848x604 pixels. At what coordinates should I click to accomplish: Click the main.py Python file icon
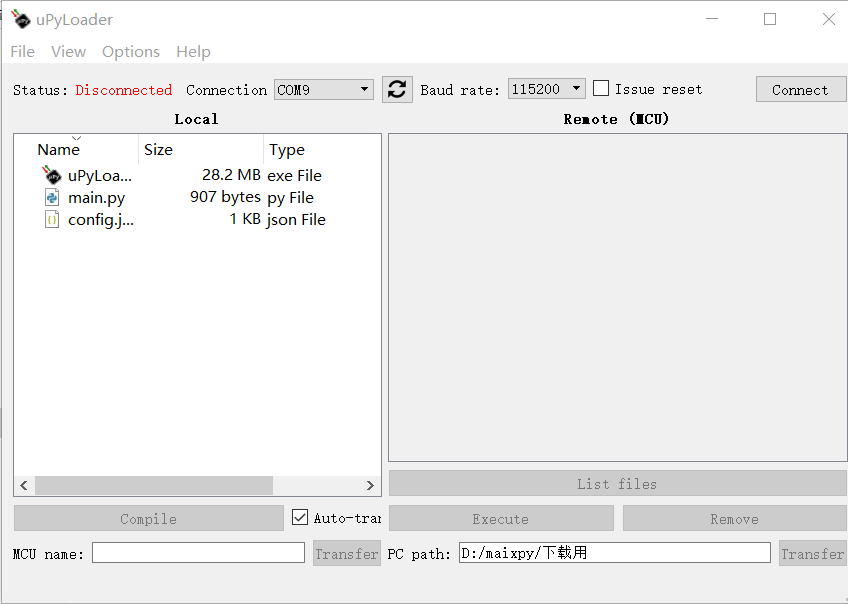(x=52, y=197)
